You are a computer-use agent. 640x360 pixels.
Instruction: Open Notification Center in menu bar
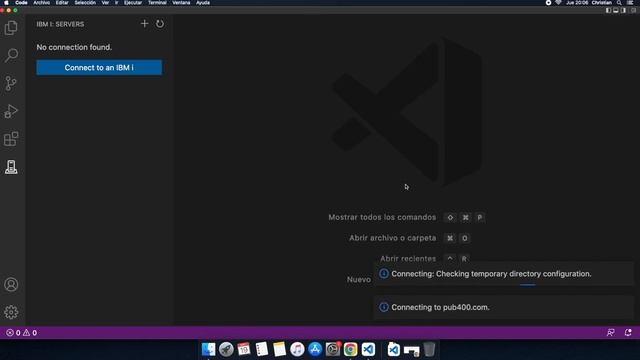(630, 2)
